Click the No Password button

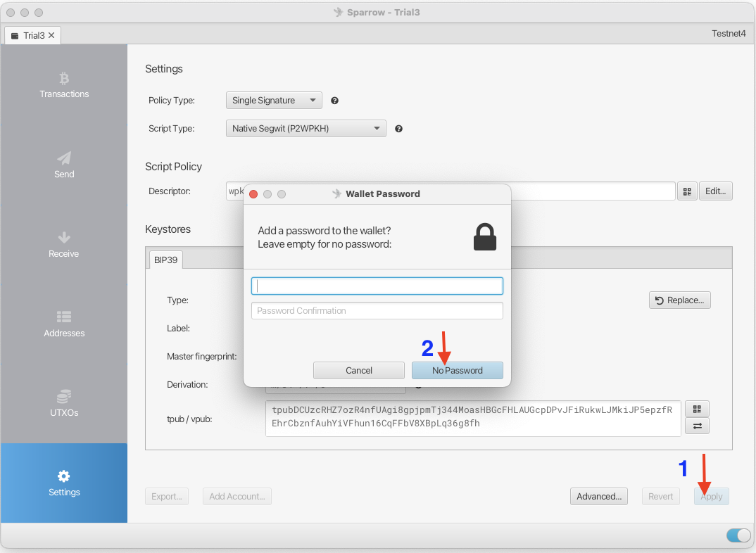(x=457, y=371)
